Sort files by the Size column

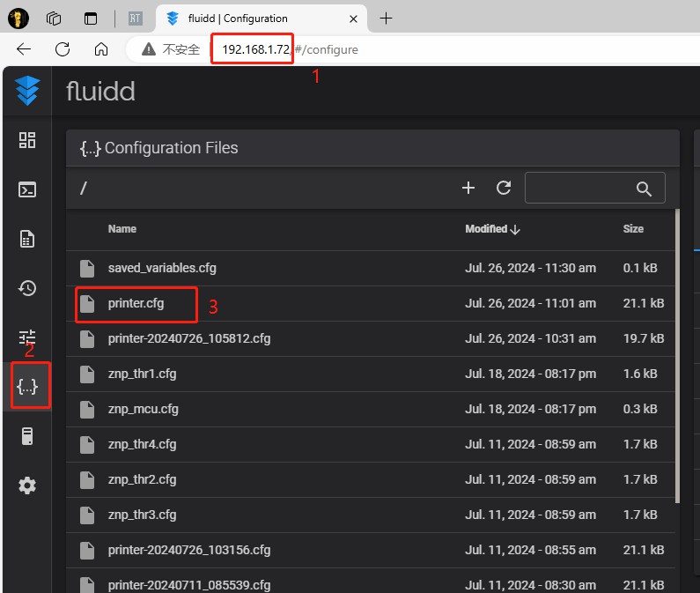pos(633,229)
